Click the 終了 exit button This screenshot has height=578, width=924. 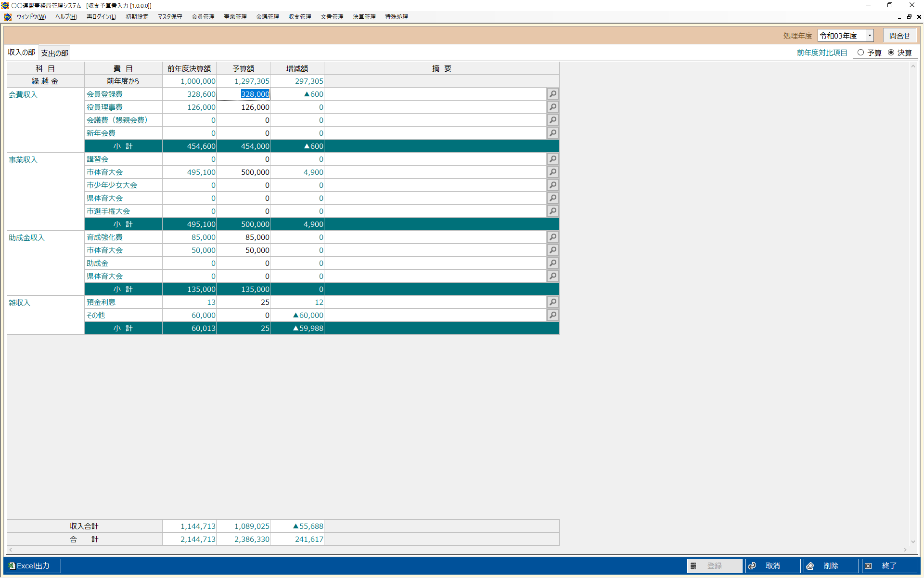pos(889,566)
